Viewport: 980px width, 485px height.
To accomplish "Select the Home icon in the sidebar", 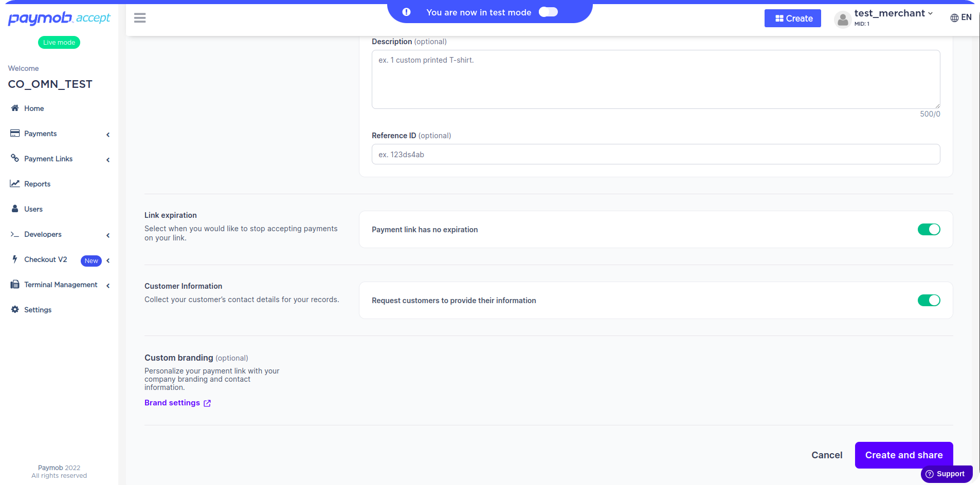I will [x=15, y=108].
